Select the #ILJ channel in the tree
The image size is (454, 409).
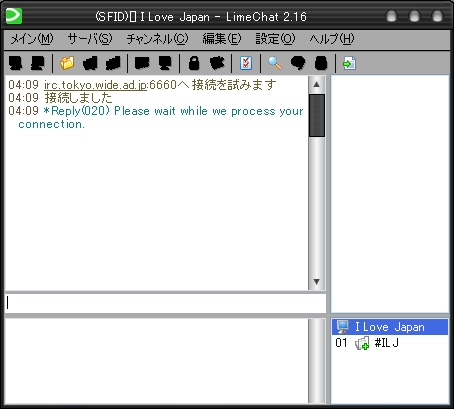[387, 343]
